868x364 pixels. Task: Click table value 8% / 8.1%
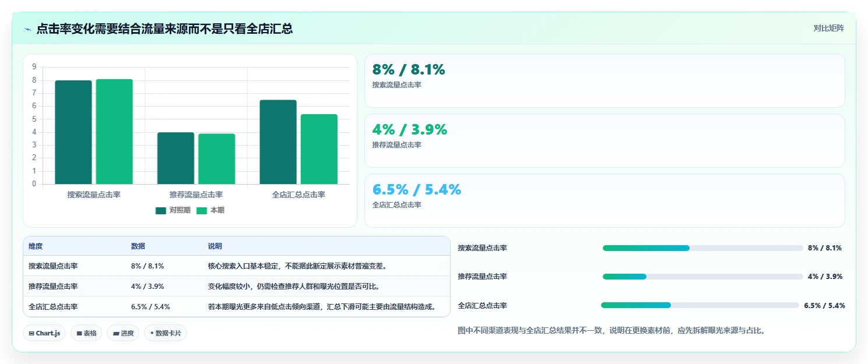click(147, 266)
